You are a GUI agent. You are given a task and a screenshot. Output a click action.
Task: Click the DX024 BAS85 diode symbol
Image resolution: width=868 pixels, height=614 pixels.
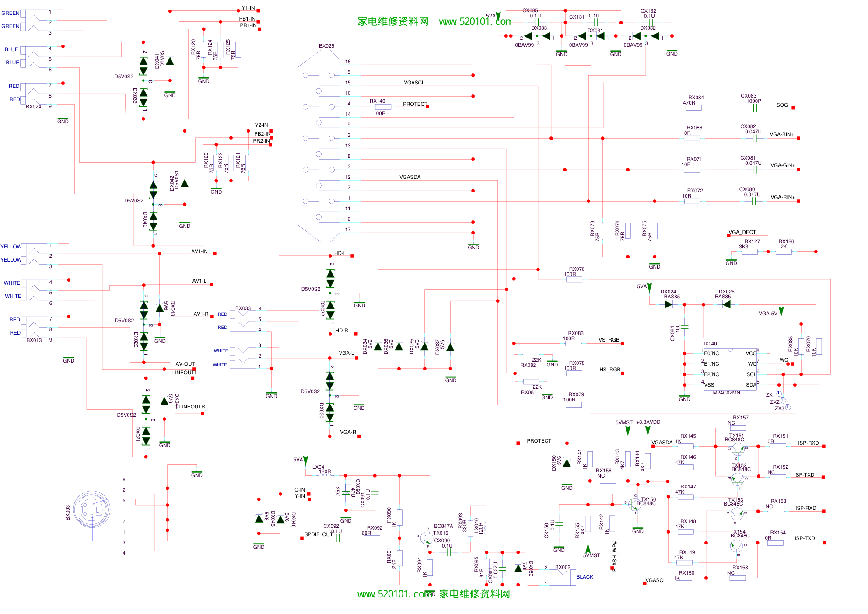click(668, 304)
